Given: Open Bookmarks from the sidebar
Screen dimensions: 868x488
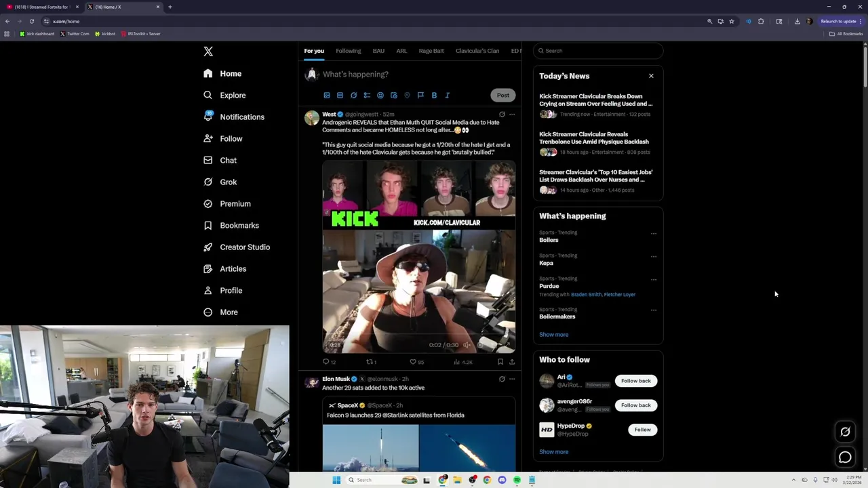Looking at the screenshot, I should (x=231, y=225).
